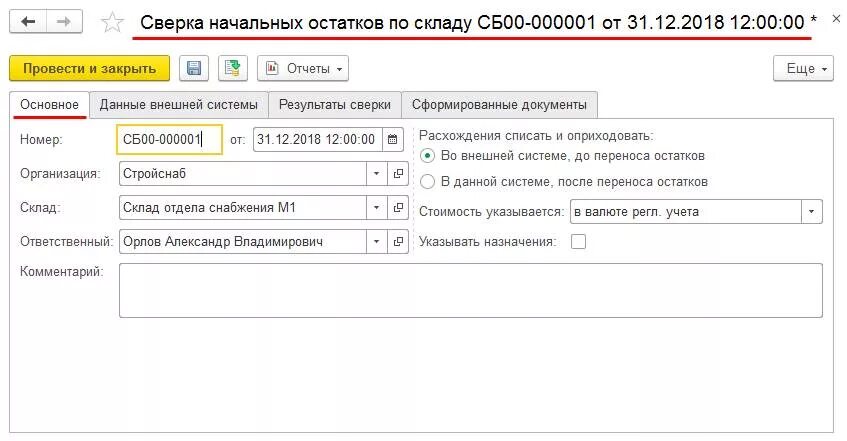This screenshot has width=847, height=441.
Task: Post the document with the green arrow icon
Action: [233, 68]
